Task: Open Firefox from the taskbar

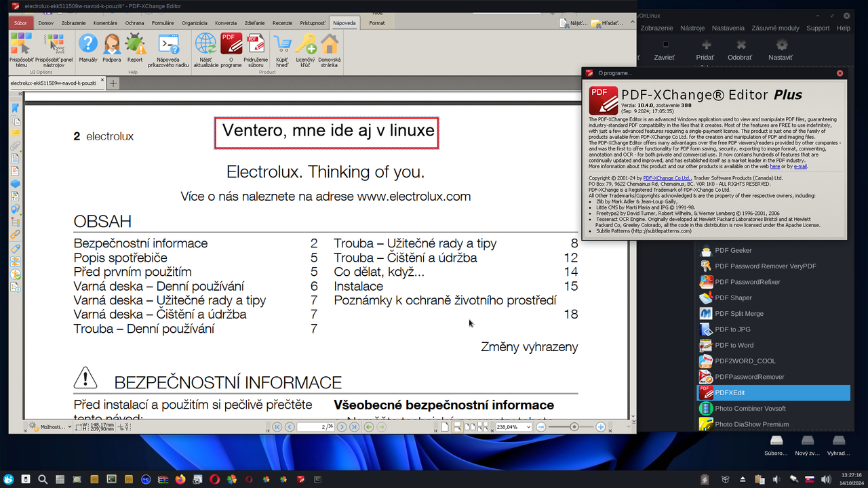Action: click(180, 479)
